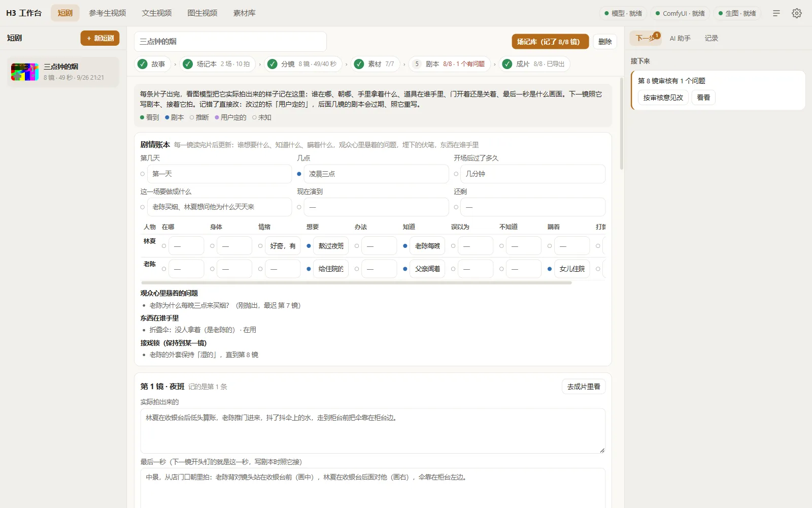Open the 文生视频 tab
The width and height of the screenshot is (812, 508).
(x=157, y=13)
